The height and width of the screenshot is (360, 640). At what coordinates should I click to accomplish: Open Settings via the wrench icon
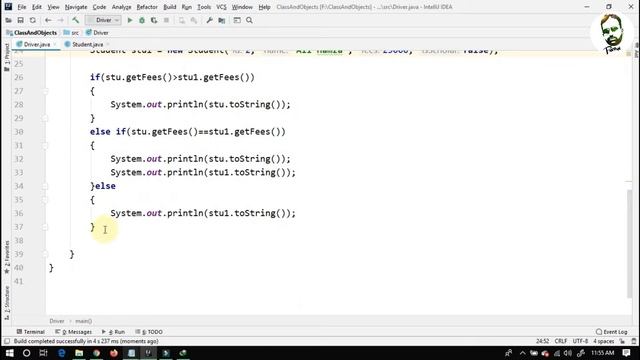[209, 20]
